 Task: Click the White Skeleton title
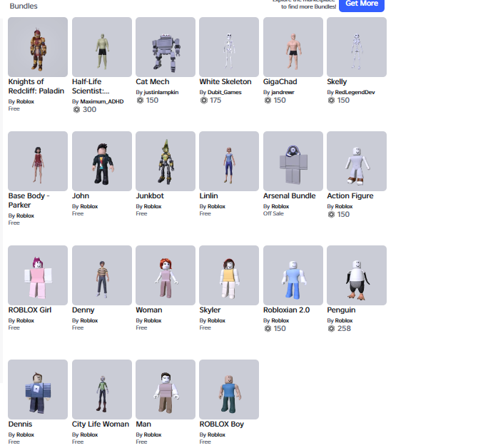coord(225,82)
